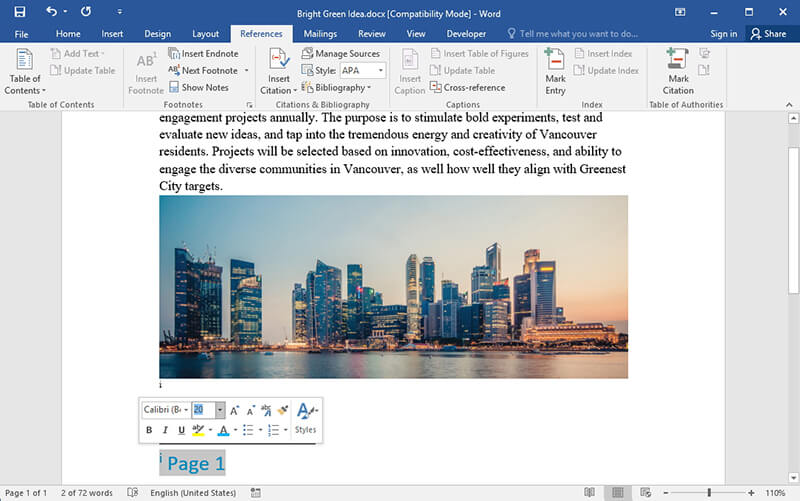Switch to the Home tab

point(68,34)
